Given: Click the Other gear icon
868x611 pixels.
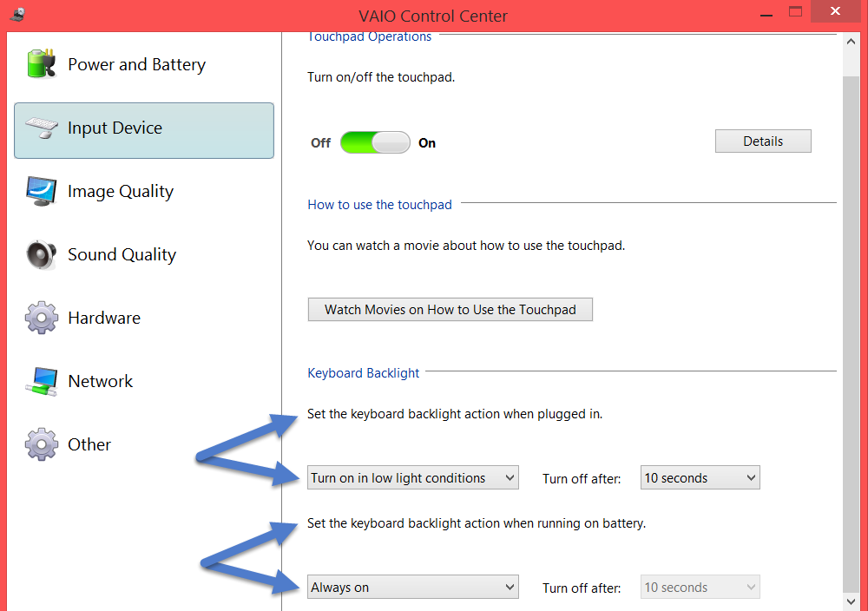Looking at the screenshot, I should coord(42,444).
